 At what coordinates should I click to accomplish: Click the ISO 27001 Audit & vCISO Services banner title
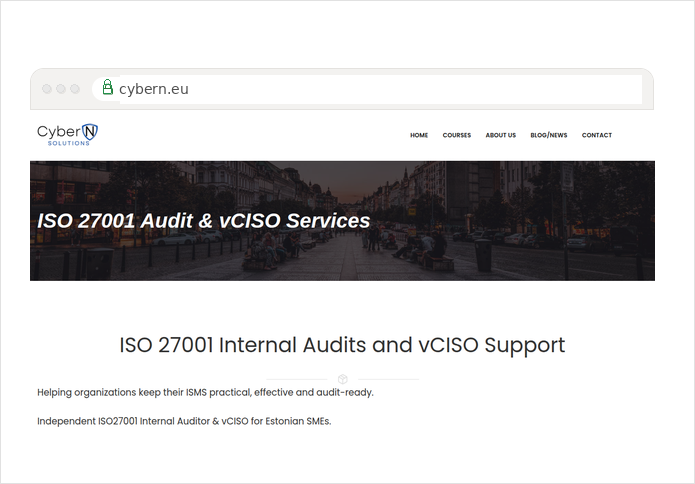[x=203, y=221]
